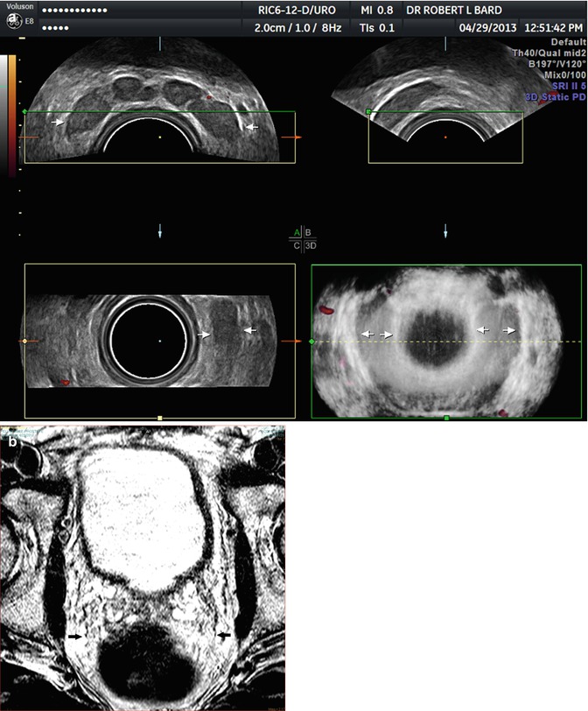Viewport: 588px width, 711px height.
Task: Select the 3D quadrant in the plane selector
Action: tap(310, 246)
